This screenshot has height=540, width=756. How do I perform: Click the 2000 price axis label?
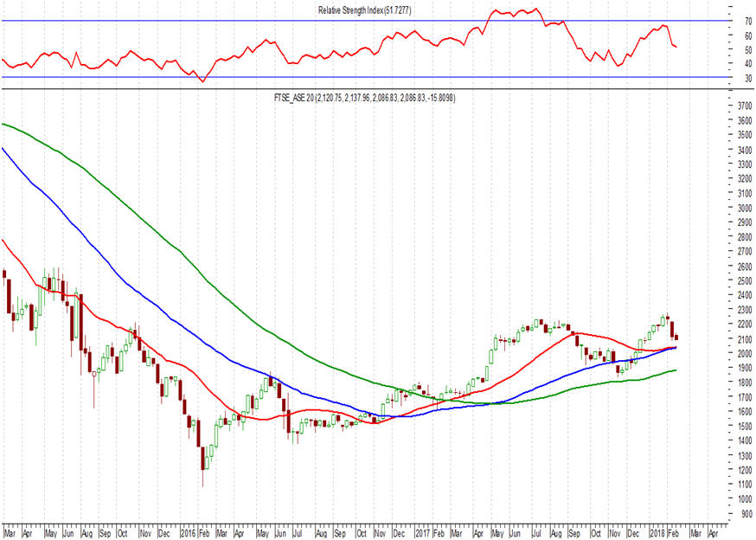(745, 354)
